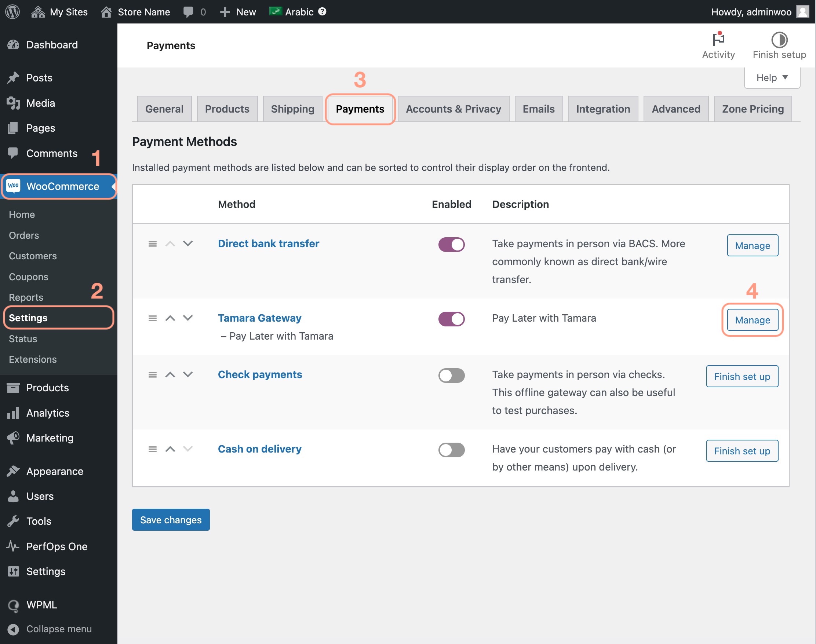Viewport: 816px width, 644px height.
Task: Click the Arabic language flag icon
Action: coord(275,11)
